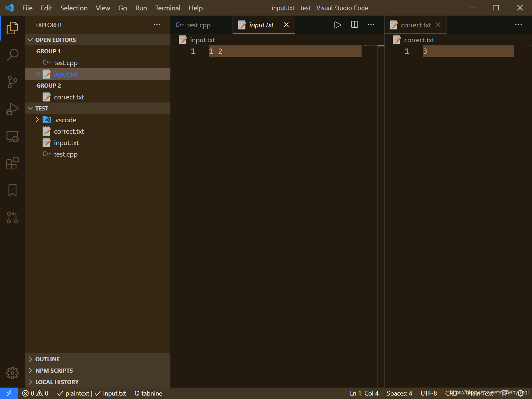532x399 pixels.
Task: Click the Run Code play button
Action: (337, 25)
